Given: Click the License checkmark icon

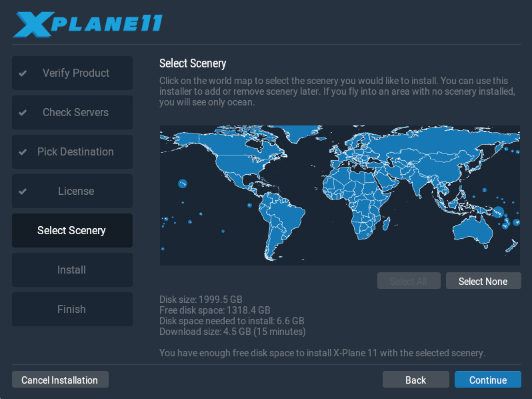Looking at the screenshot, I should click(23, 191).
